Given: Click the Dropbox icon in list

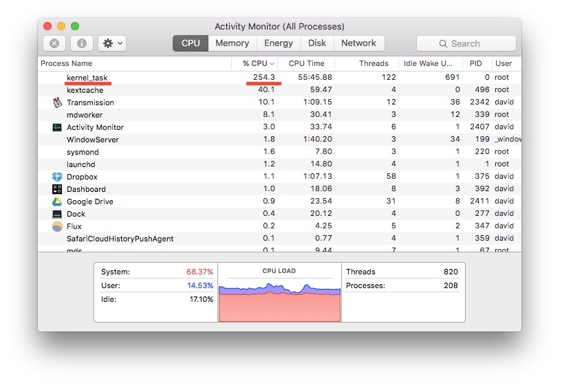Looking at the screenshot, I should 57,177.
